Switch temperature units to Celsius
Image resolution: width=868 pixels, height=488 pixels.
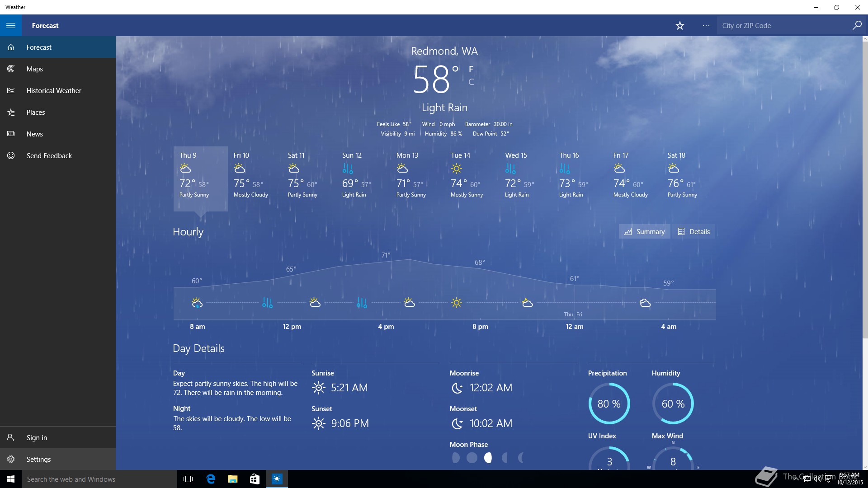pos(471,82)
